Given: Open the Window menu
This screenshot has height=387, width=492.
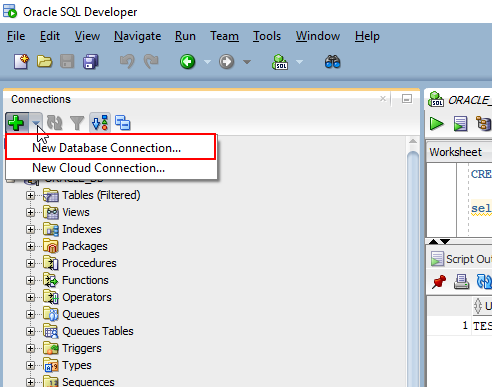Looking at the screenshot, I should [318, 36].
